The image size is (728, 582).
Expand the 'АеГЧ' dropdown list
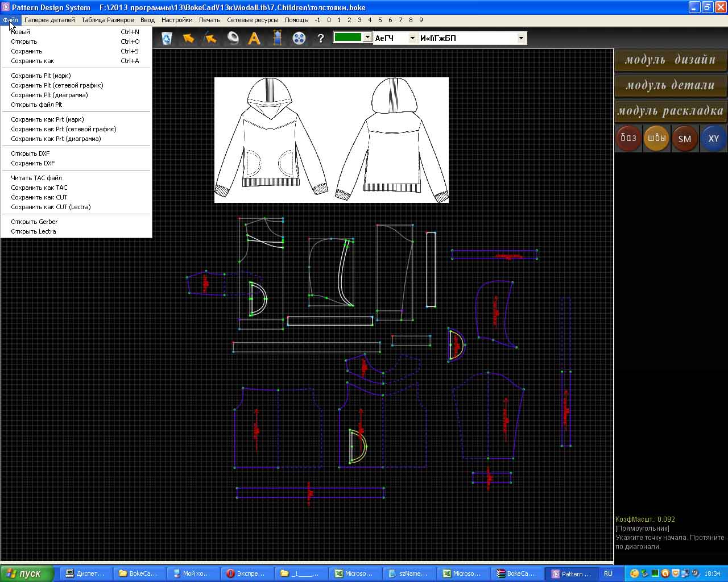tap(412, 38)
